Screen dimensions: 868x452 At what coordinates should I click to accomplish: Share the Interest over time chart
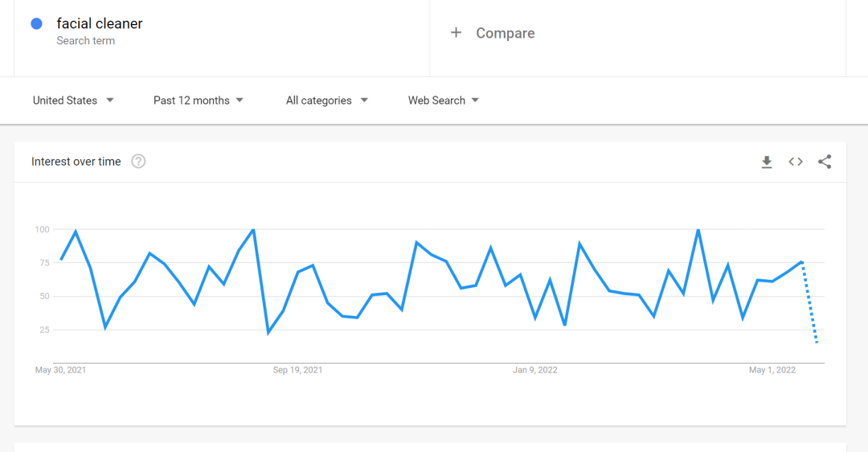click(825, 162)
